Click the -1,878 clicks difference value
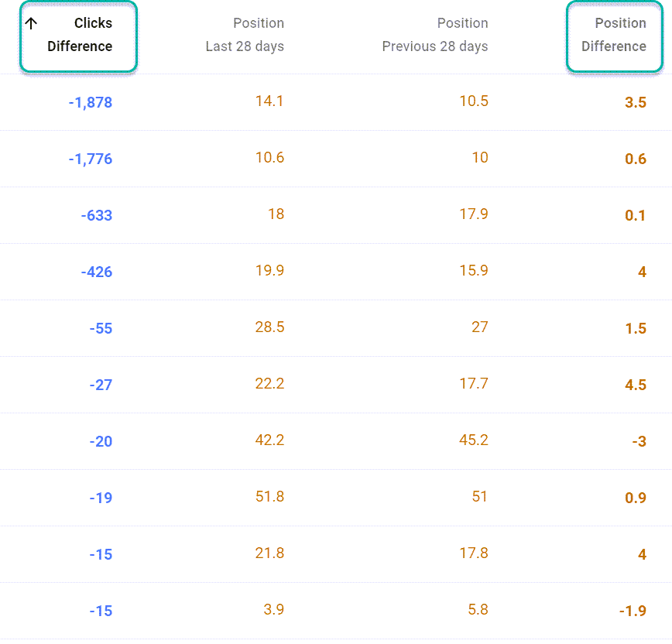 pos(91,102)
